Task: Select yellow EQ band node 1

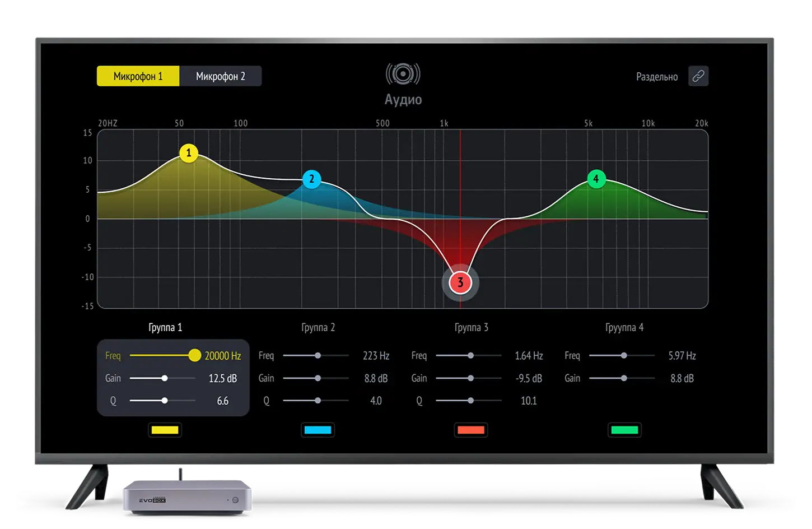Action: coord(189,153)
